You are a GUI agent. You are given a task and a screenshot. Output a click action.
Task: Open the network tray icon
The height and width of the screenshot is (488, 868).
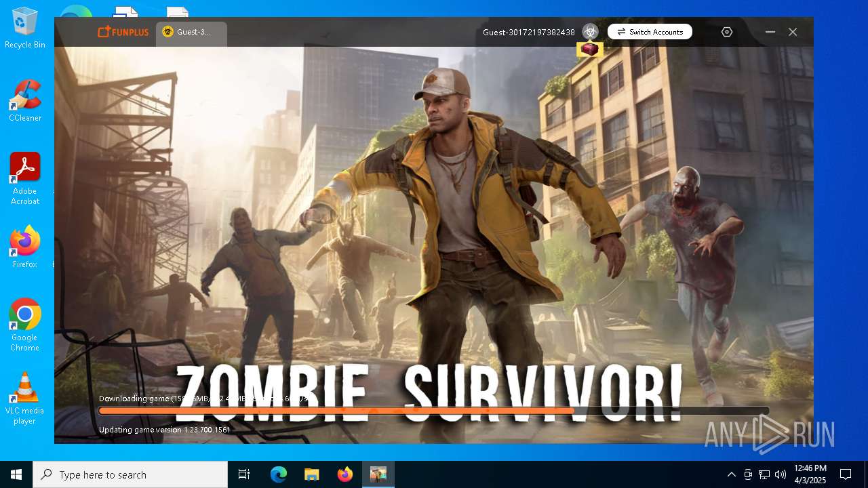coord(764,474)
